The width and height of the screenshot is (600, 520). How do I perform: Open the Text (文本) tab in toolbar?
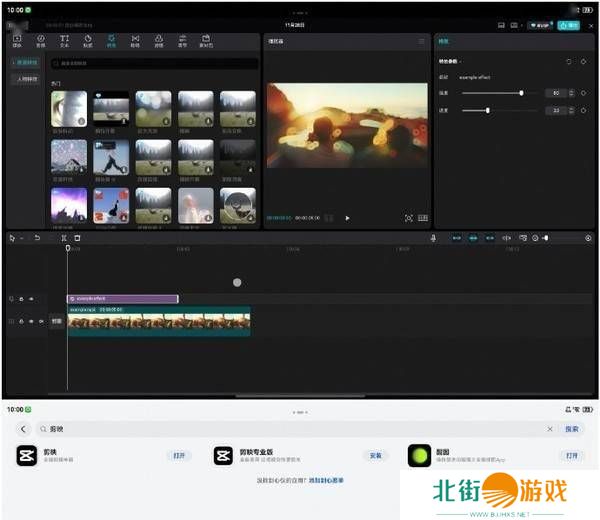65,40
